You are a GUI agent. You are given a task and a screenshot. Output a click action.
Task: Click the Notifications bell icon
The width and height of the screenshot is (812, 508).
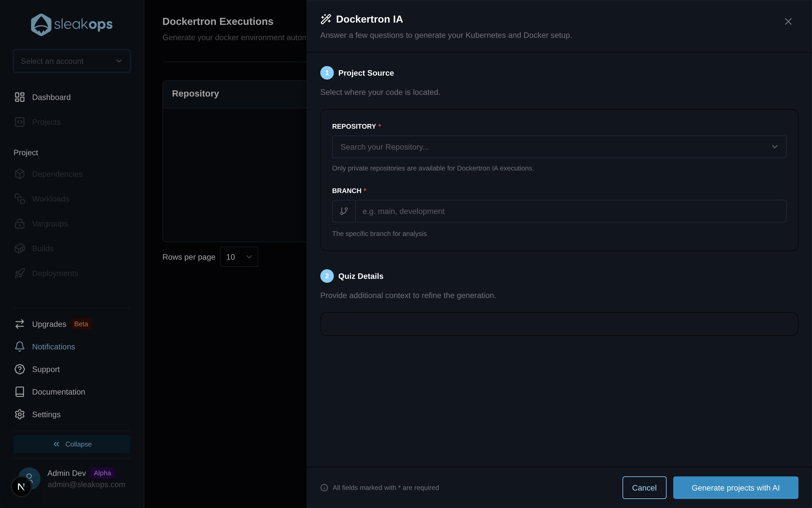(20, 346)
